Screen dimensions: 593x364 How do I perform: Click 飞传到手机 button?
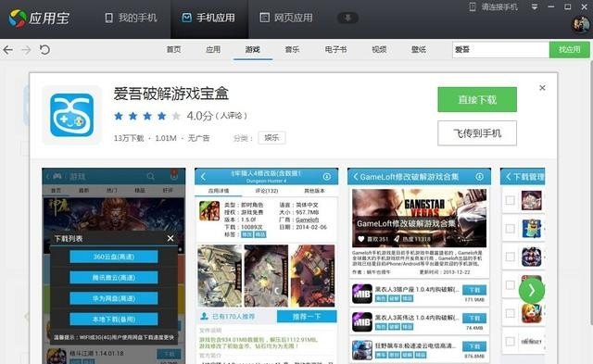coord(477,133)
